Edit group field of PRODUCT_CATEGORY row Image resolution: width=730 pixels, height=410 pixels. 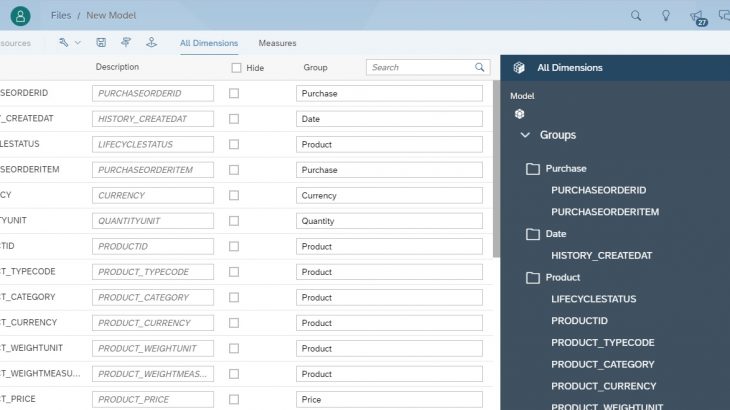point(389,297)
